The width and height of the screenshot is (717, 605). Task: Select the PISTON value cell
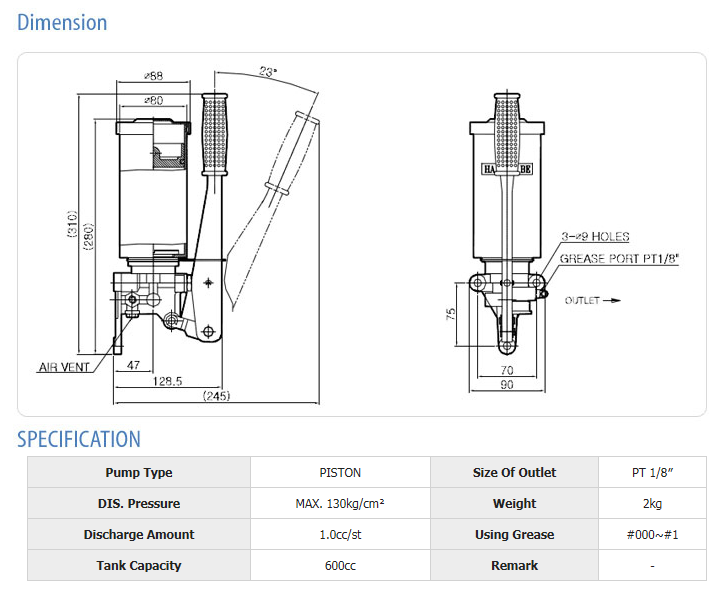(x=340, y=473)
